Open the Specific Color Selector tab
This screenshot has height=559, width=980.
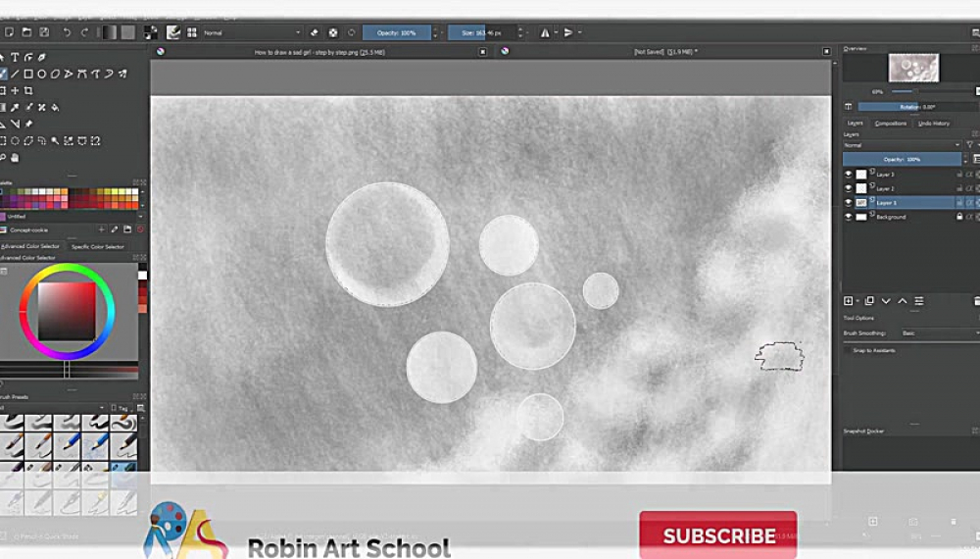tap(98, 246)
